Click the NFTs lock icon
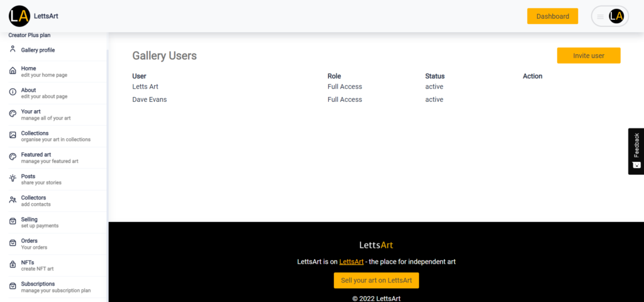Screen dimensions: 644x302 click(13, 265)
